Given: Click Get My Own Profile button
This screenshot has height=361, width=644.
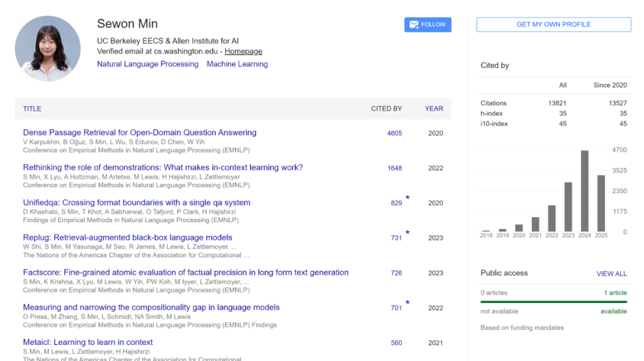Looking at the screenshot, I should point(553,24).
